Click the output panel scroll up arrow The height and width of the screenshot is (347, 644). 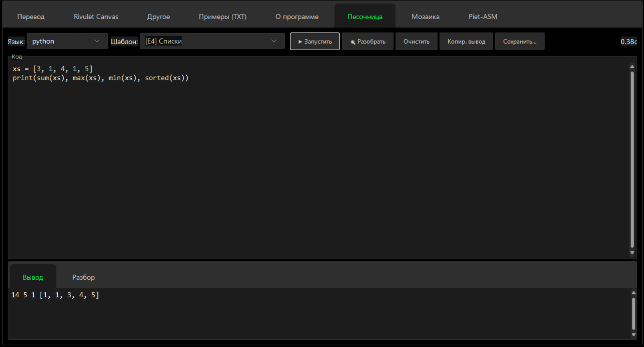point(634,293)
